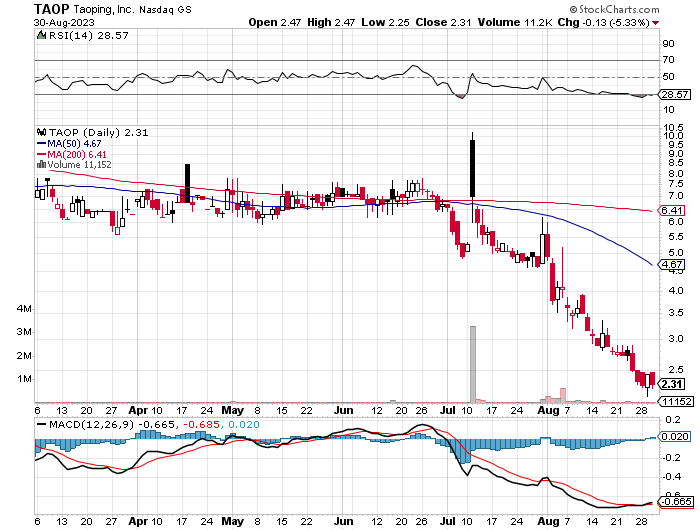Screen dimensions: 700x530
Task: Click the 30-Aug-2023 date label
Action: (64, 22)
